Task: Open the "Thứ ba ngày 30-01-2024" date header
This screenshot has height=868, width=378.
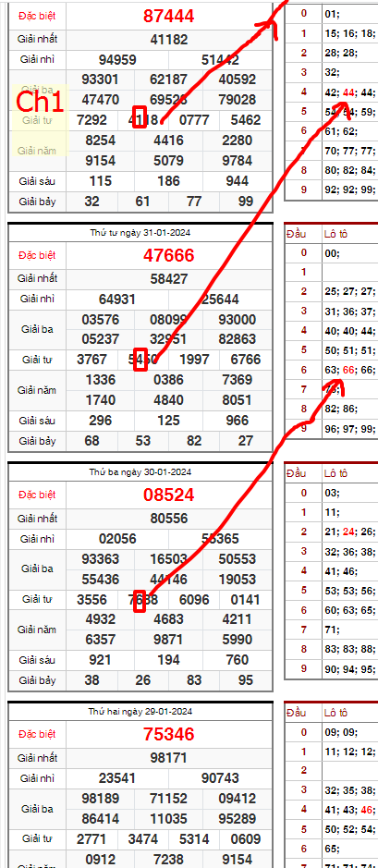Action: pyautogui.click(x=140, y=472)
